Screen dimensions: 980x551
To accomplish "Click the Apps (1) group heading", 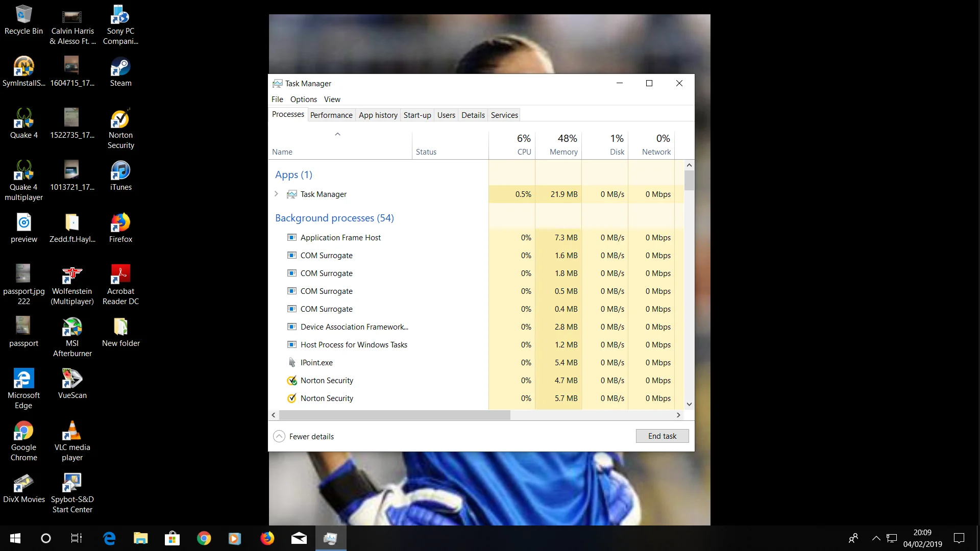I will 293,174.
